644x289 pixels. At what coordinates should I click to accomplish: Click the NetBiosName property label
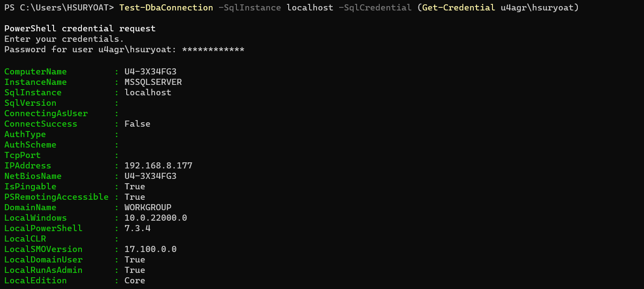(x=33, y=176)
